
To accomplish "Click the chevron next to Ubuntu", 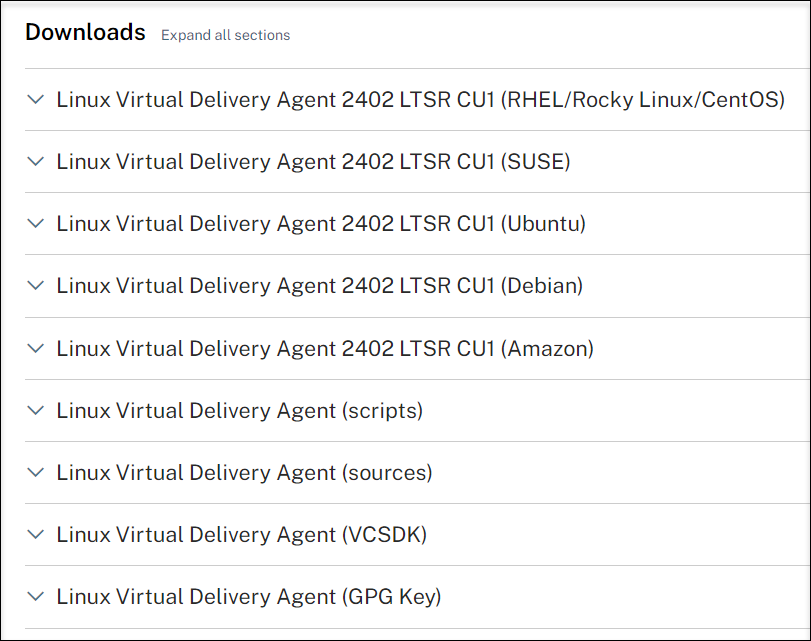I will (36, 224).
